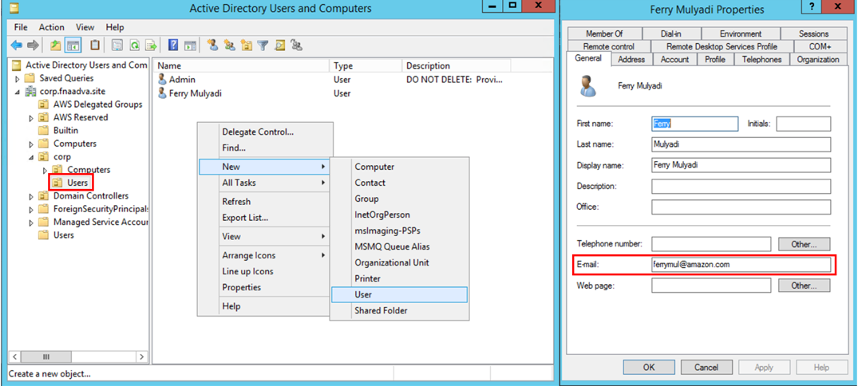Click OK in Ferry Mulyadi Properties
858x387 pixels.
pyautogui.click(x=649, y=367)
